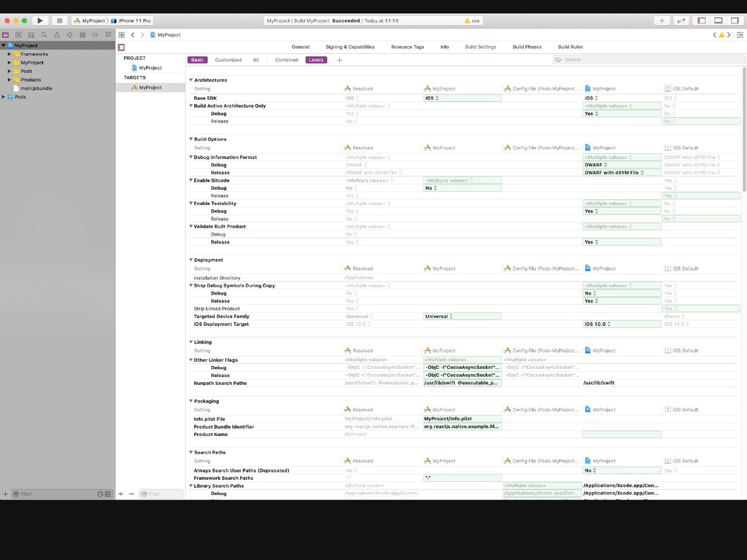The width and height of the screenshot is (747, 560).
Task: Collapse Enable Bitcode setting rows
Action: [190, 181]
